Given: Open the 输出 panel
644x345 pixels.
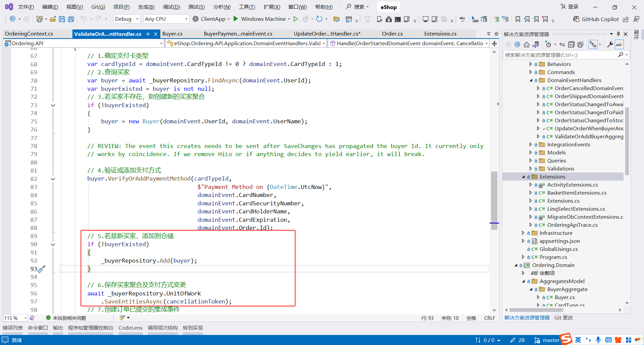Looking at the screenshot, I should [58, 328].
